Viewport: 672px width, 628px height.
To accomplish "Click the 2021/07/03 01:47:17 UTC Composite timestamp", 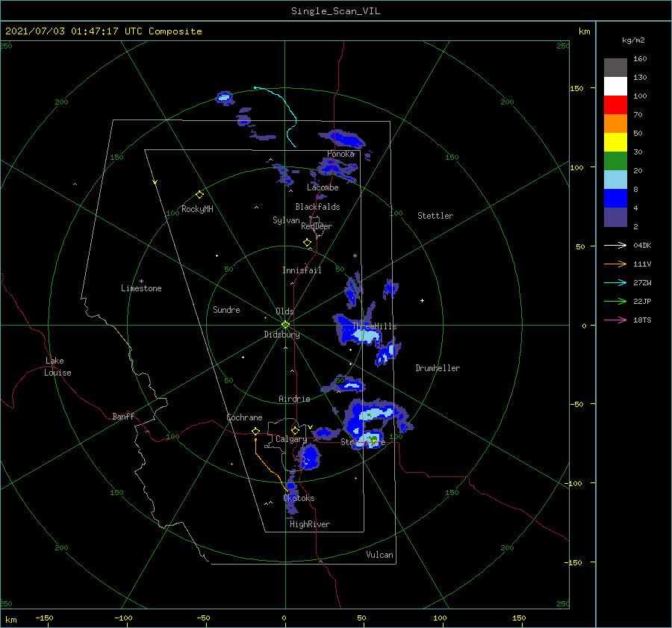I will [104, 31].
